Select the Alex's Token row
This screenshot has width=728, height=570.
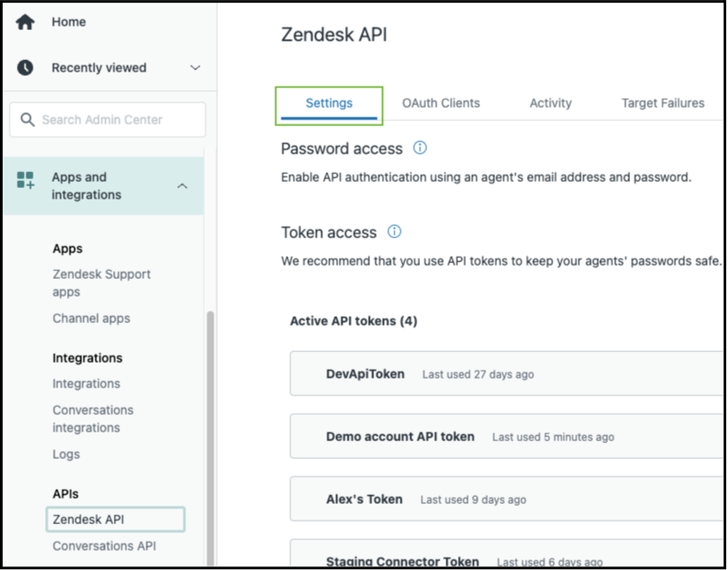pos(507,499)
